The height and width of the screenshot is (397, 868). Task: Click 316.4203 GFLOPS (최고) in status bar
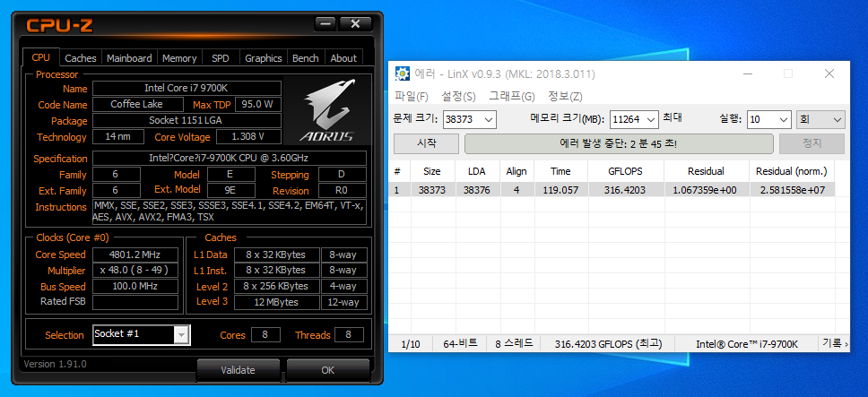[x=608, y=344]
